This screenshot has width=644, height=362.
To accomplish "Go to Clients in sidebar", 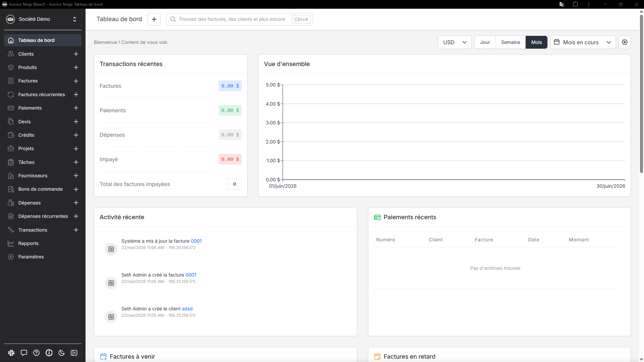I will pyautogui.click(x=26, y=54).
